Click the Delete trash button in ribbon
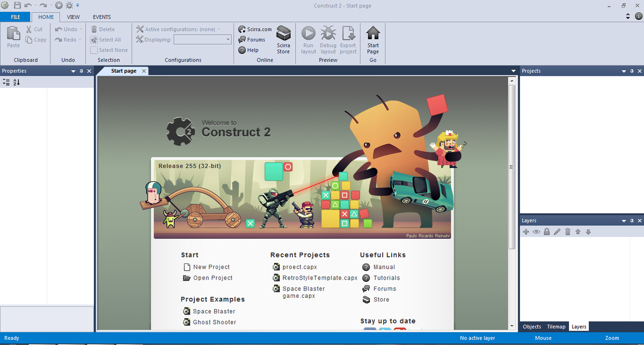Image resolution: width=644 pixels, height=345 pixels. (x=103, y=30)
